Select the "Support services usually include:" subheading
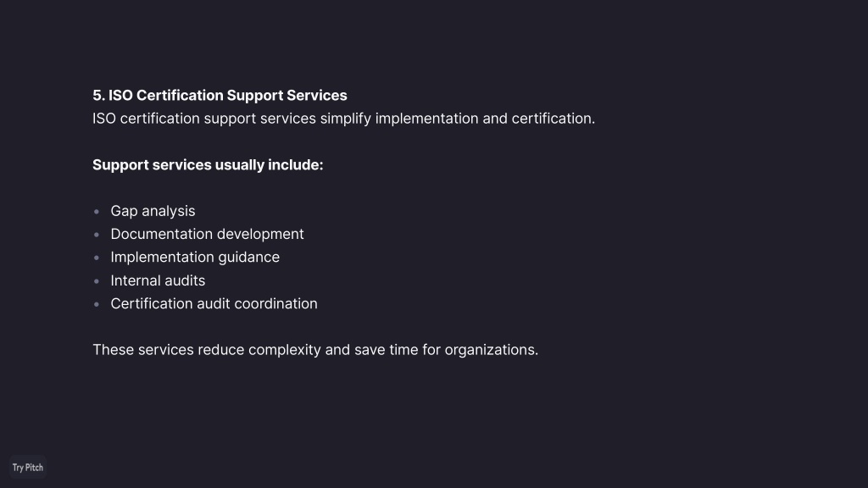The height and width of the screenshot is (488, 868). [x=208, y=165]
